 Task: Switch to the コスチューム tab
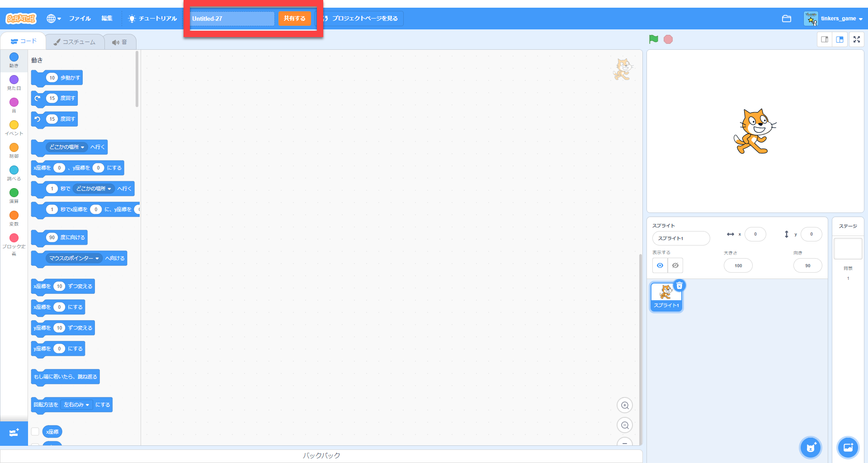pyautogui.click(x=75, y=42)
